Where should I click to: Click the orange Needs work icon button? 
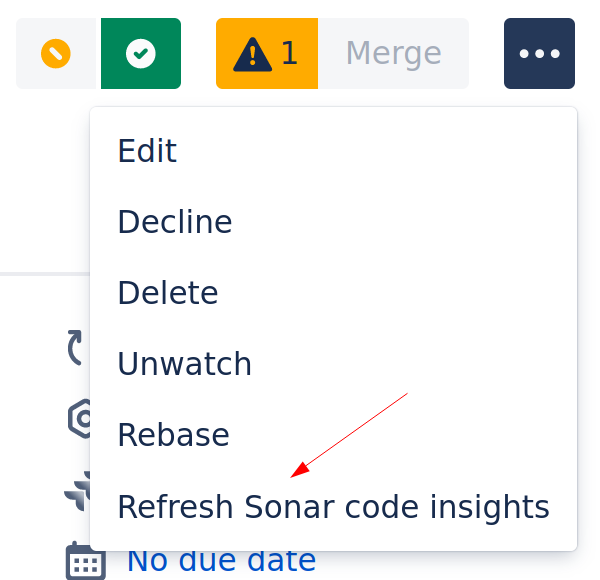57,54
